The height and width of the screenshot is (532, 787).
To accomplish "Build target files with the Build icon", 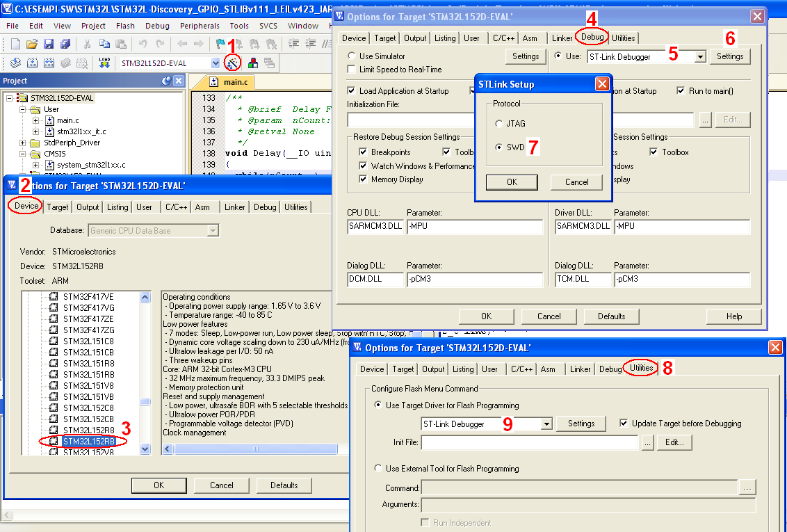I will 32,63.
